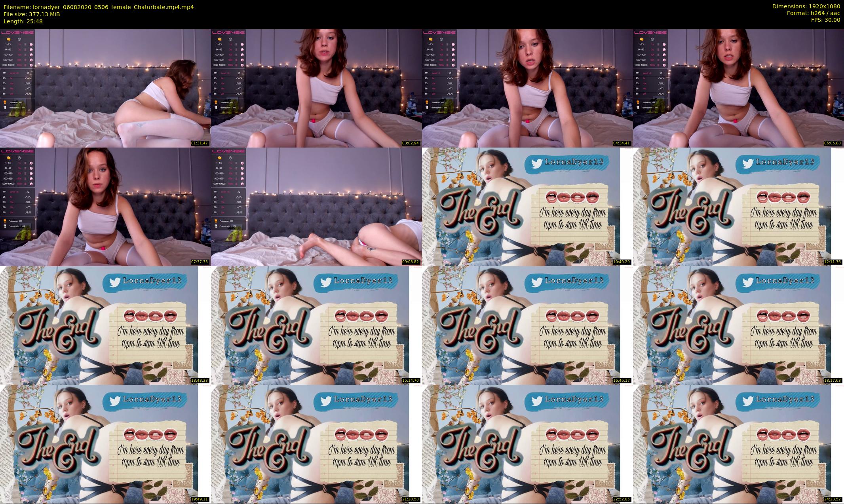Open the thumbnail at 18:17.63

pos(738,325)
